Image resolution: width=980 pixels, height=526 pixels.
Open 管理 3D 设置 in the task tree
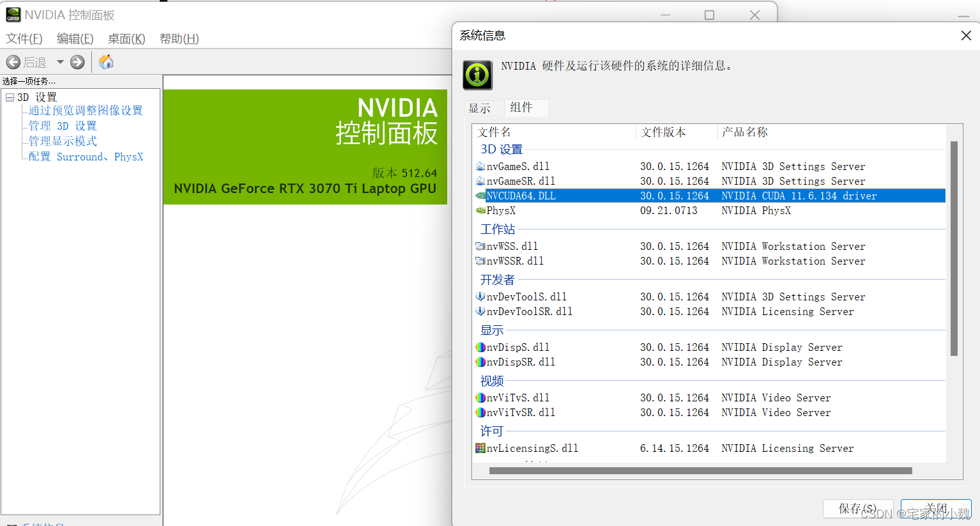point(63,126)
